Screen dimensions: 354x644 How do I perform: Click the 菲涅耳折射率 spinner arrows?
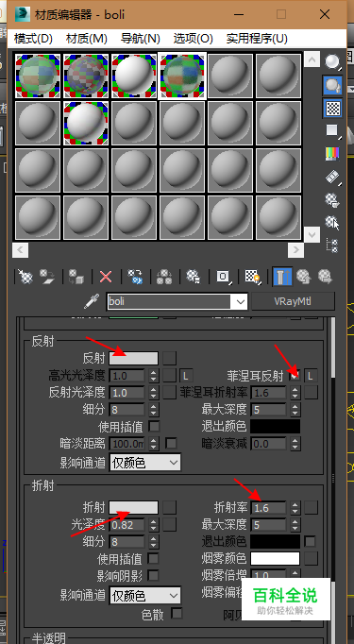click(x=295, y=393)
